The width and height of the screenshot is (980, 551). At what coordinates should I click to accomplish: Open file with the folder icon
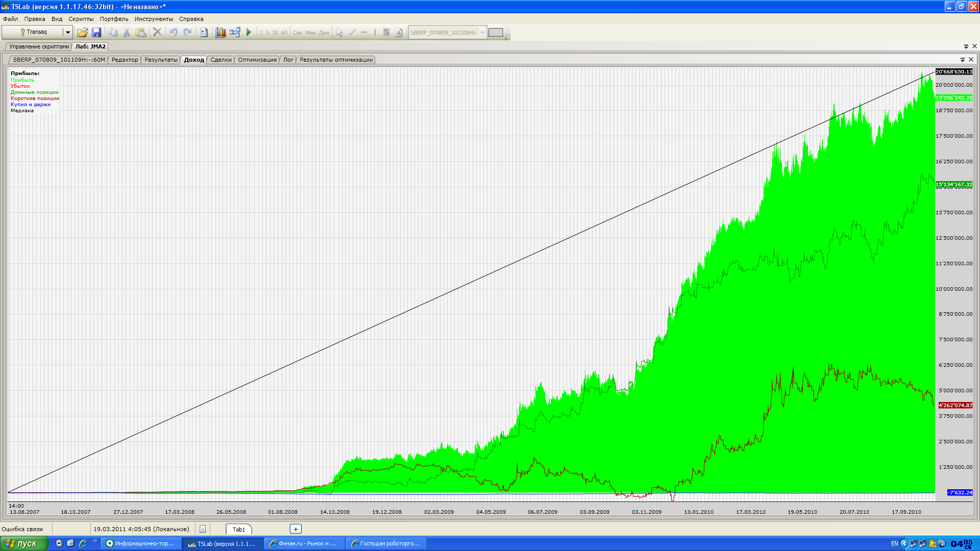tap(82, 32)
